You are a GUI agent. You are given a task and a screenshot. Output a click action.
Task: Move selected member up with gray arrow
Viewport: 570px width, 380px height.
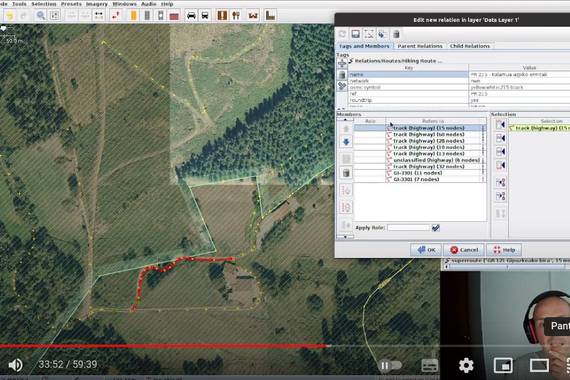pos(346,128)
